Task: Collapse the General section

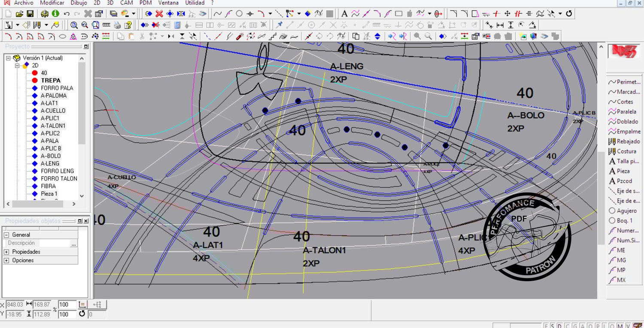Action: click(x=6, y=235)
